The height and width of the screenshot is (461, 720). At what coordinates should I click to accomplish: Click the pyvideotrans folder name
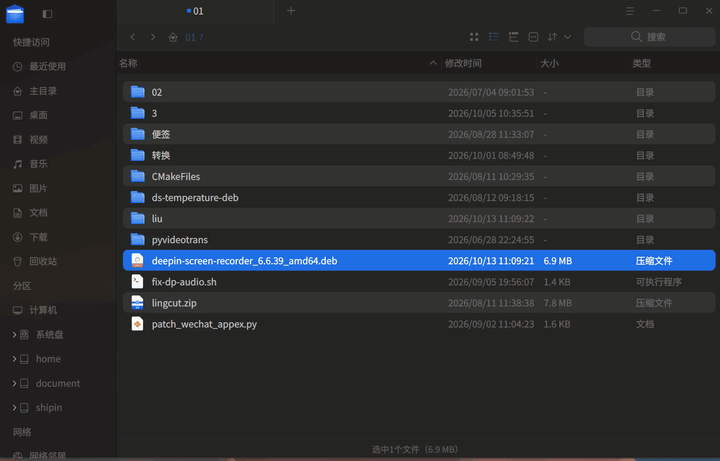tap(180, 240)
